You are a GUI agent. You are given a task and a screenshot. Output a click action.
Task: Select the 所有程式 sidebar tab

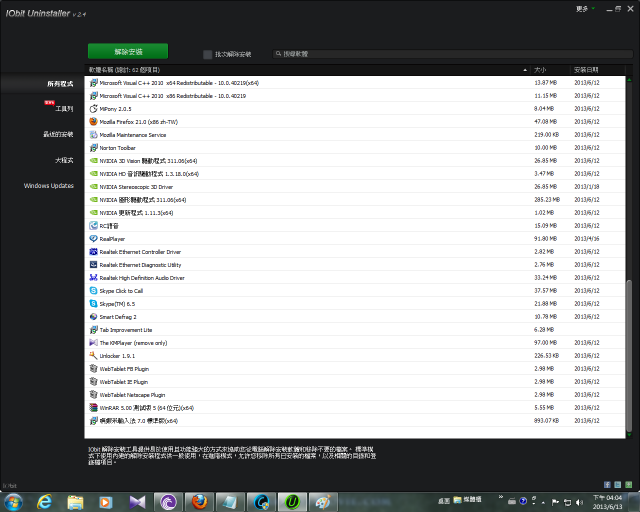[42, 84]
